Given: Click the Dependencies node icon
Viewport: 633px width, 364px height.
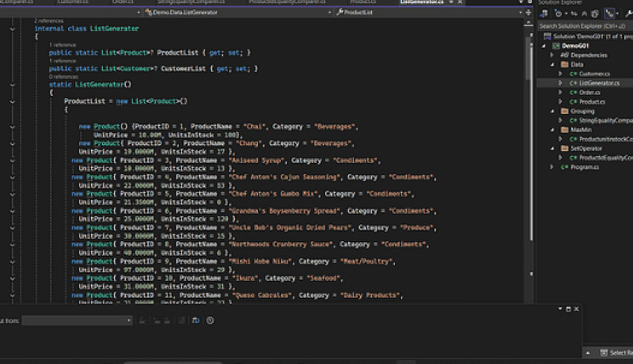Looking at the screenshot, I should click(x=564, y=55).
